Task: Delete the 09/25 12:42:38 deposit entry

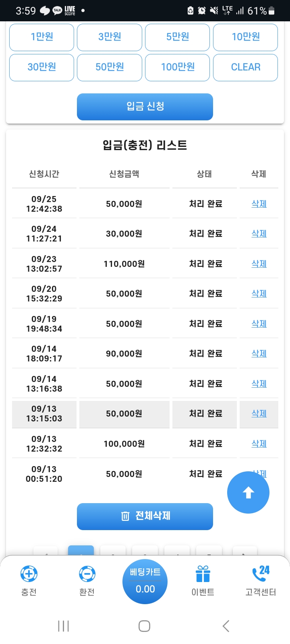Action: [x=259, y=204]
